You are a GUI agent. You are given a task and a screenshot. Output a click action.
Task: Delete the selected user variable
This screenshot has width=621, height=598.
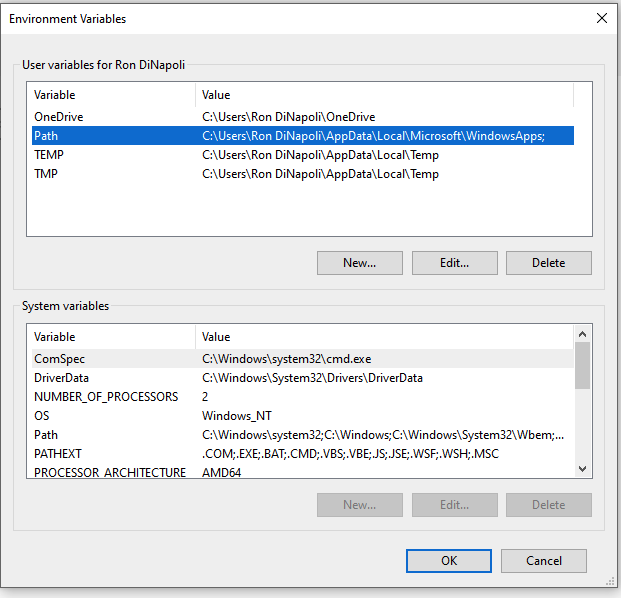(x=548, y=263)
